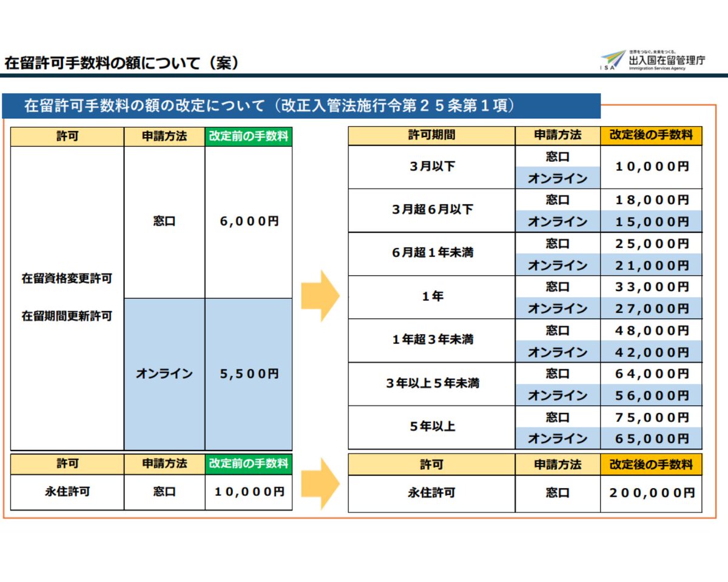
Task: Click the 48,000円 fee cell
Action: [652, 330]
